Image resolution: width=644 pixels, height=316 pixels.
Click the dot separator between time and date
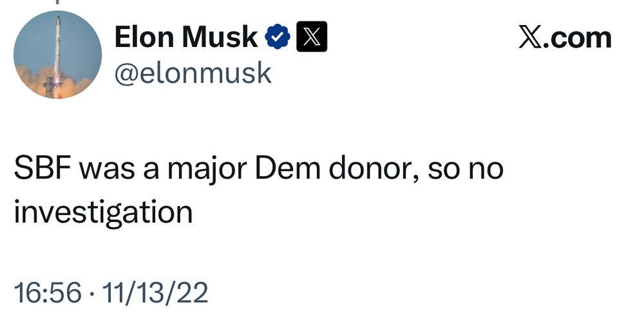91,293
